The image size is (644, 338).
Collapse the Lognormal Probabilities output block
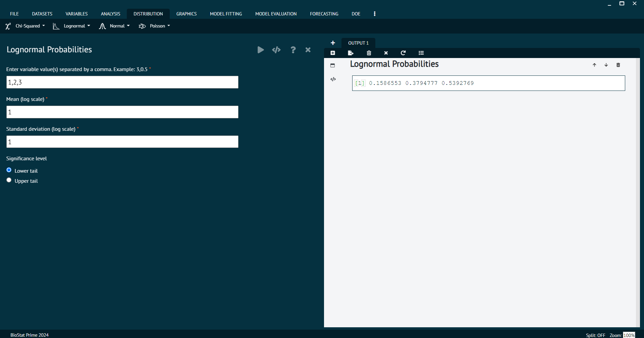coord(333,65)
